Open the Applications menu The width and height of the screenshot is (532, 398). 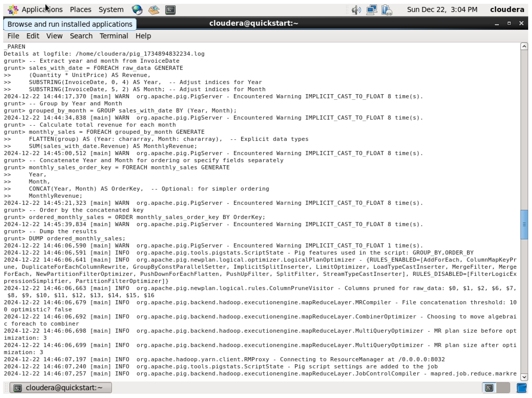(x=42, y=10)
